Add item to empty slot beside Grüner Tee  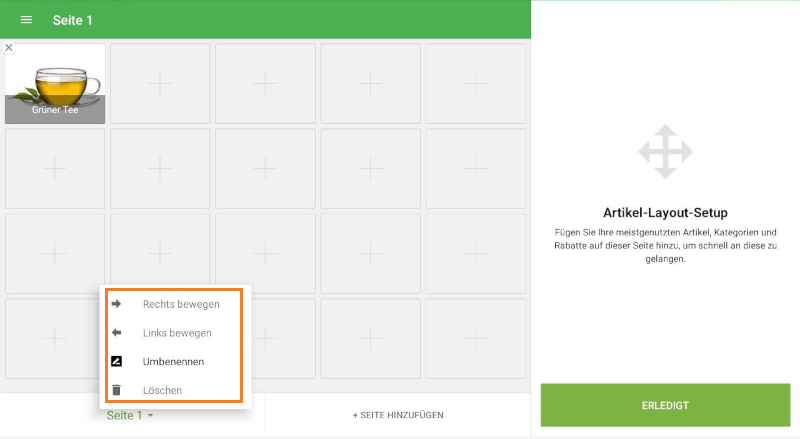(x=160, y=84)
